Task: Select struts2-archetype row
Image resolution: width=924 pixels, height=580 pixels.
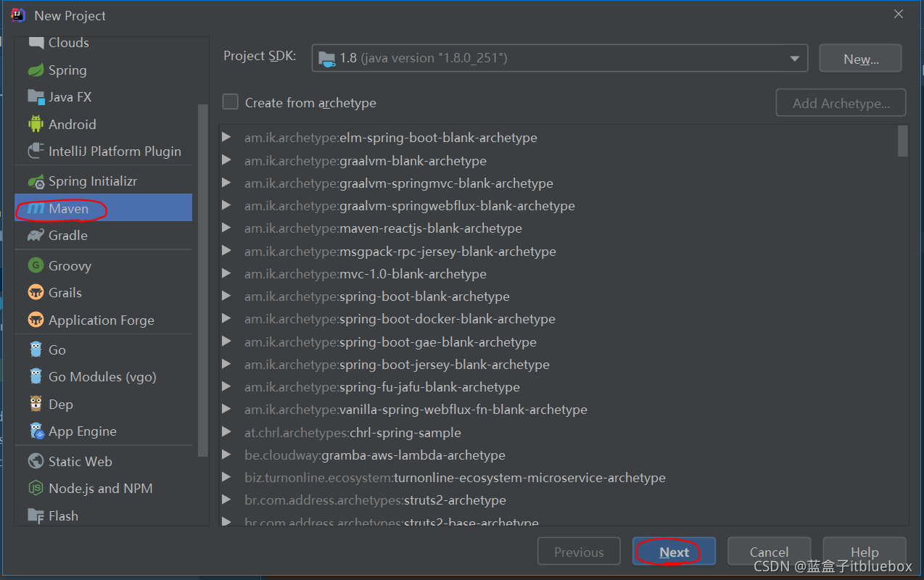Action: point(558,500)
